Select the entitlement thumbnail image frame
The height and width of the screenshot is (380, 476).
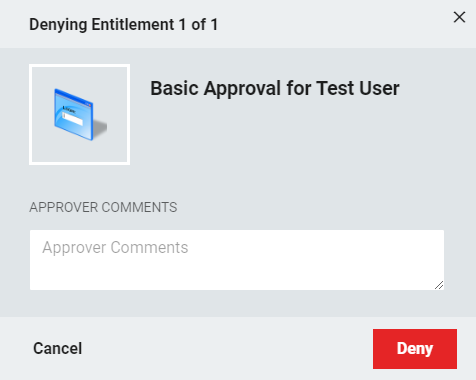tap(79, 114)
